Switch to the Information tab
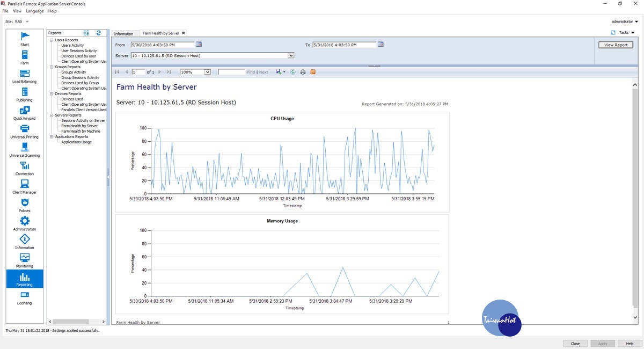Screen dimensions: 644x349 (123, 33)
